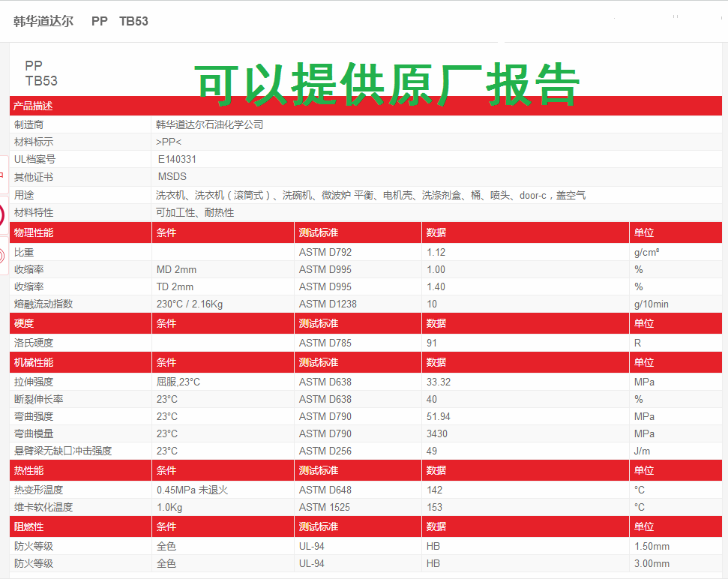Click the 物理性能 section header

coord(34,232)
